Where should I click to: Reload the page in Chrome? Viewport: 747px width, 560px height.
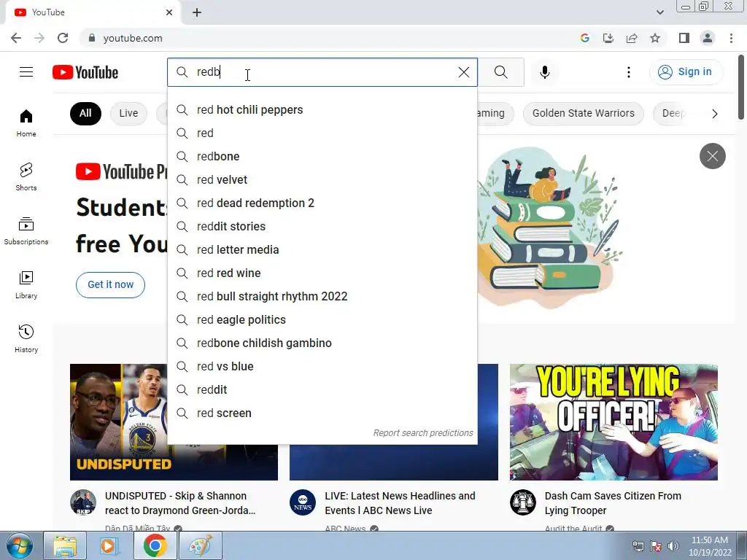click(x=63, y=38)
